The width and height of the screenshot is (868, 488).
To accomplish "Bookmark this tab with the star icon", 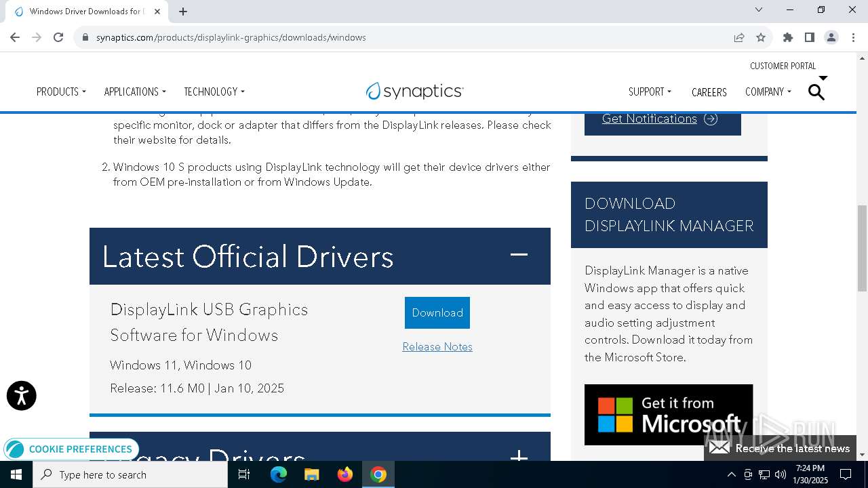I will 761,37.
